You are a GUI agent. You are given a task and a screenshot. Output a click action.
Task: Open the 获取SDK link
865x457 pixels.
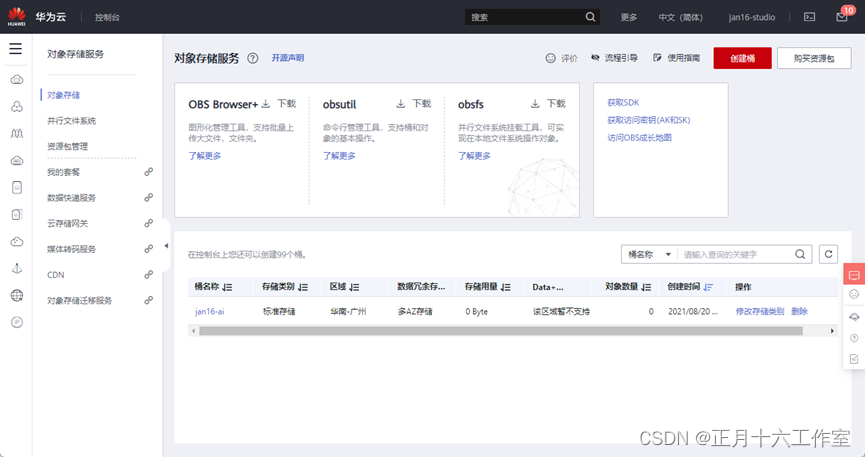623,103
